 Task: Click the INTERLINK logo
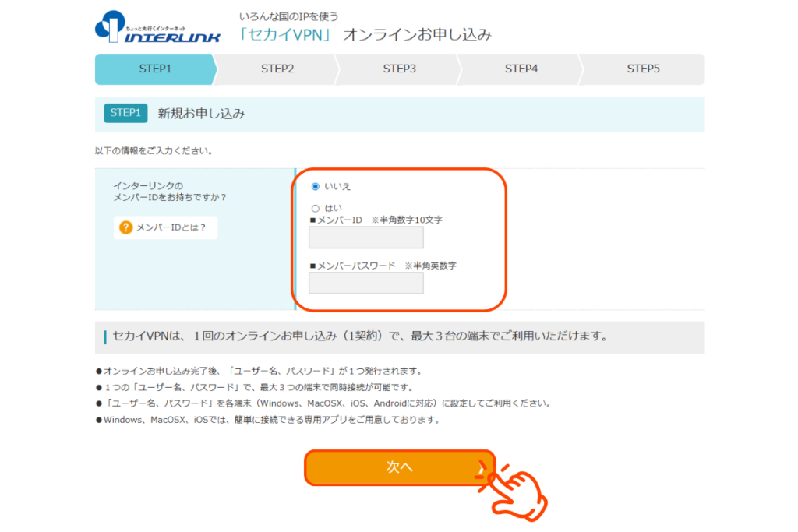coord(157,28)
